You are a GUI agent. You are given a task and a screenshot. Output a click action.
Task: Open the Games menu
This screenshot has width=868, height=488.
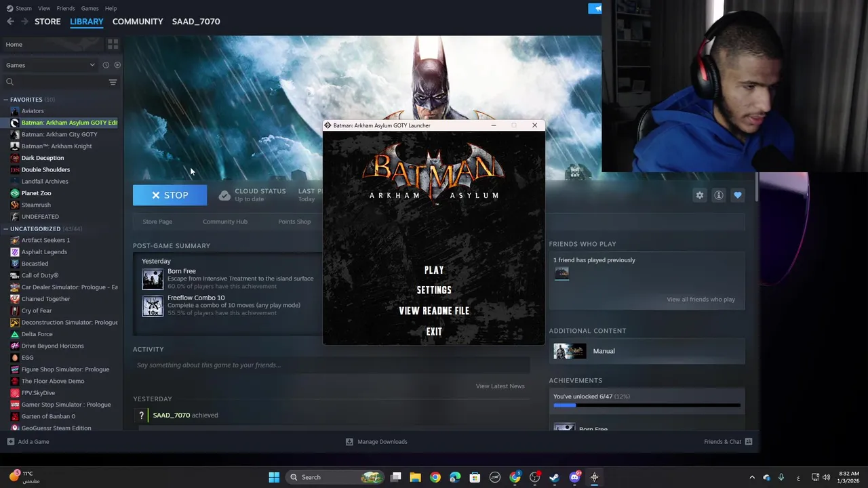tap(90, 8)
